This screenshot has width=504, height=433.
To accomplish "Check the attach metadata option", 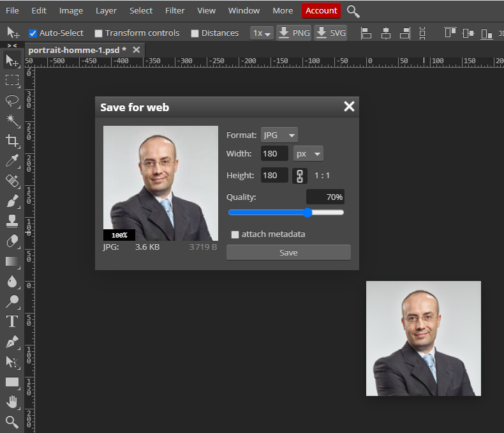I will coord(235,234).
